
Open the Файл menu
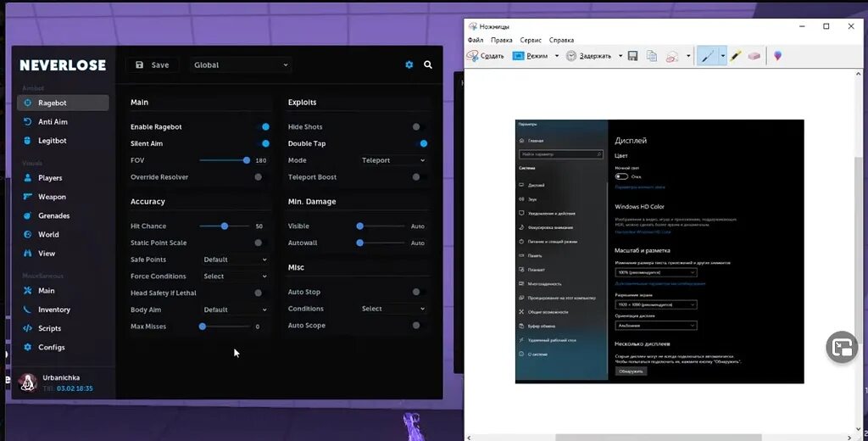pyautogui.click(x=475, y=40)
